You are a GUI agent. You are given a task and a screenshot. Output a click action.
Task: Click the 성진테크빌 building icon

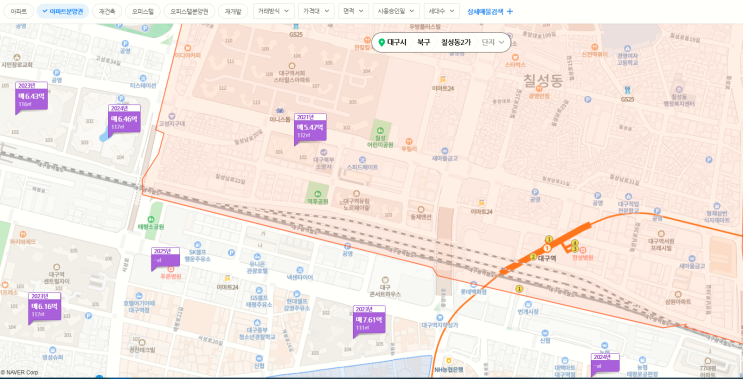[142, 342]
